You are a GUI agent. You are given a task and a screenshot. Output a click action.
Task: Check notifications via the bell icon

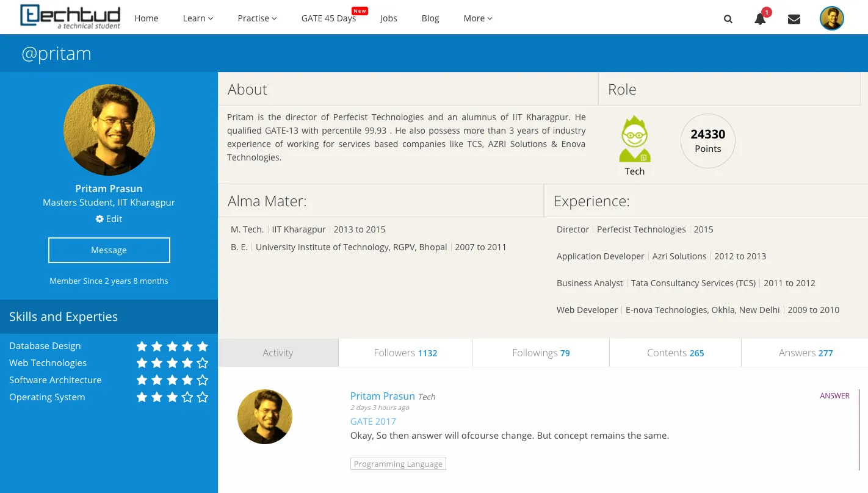click(759, 19)
